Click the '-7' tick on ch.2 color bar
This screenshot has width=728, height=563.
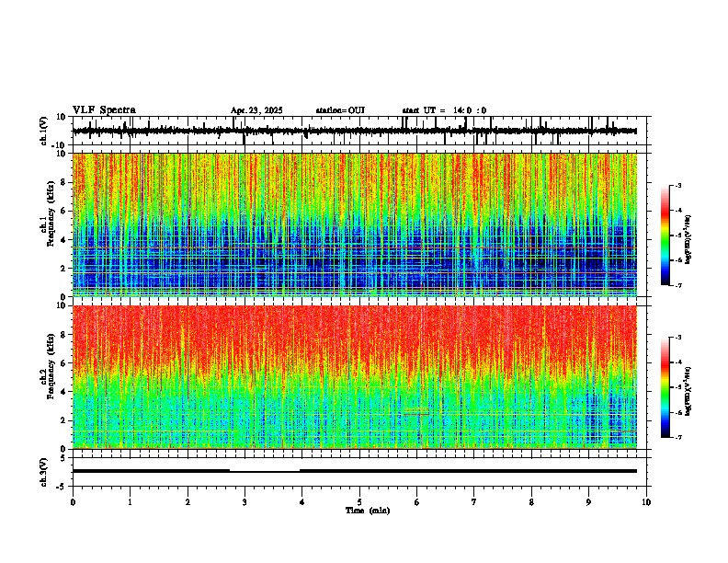677,437
